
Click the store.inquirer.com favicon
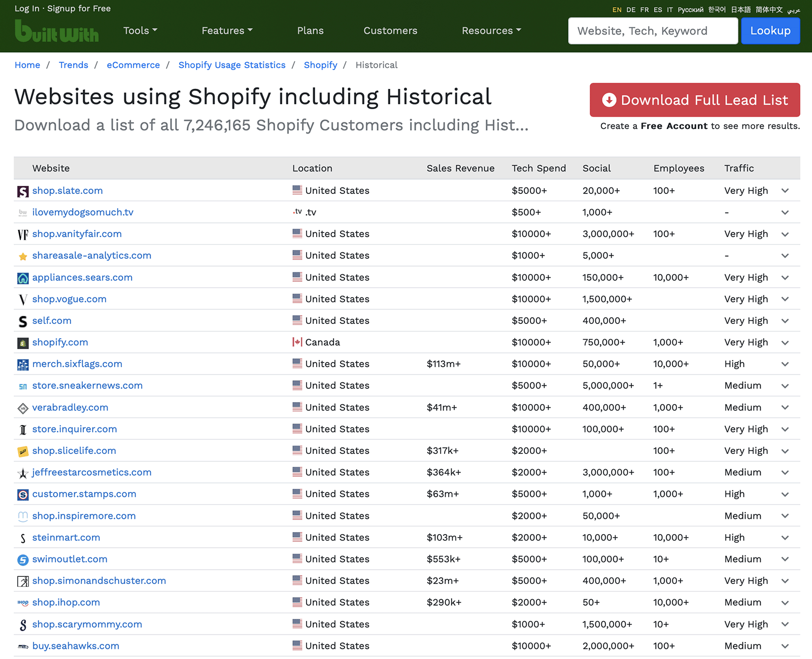pyautogui.click(x=23, y=430)
